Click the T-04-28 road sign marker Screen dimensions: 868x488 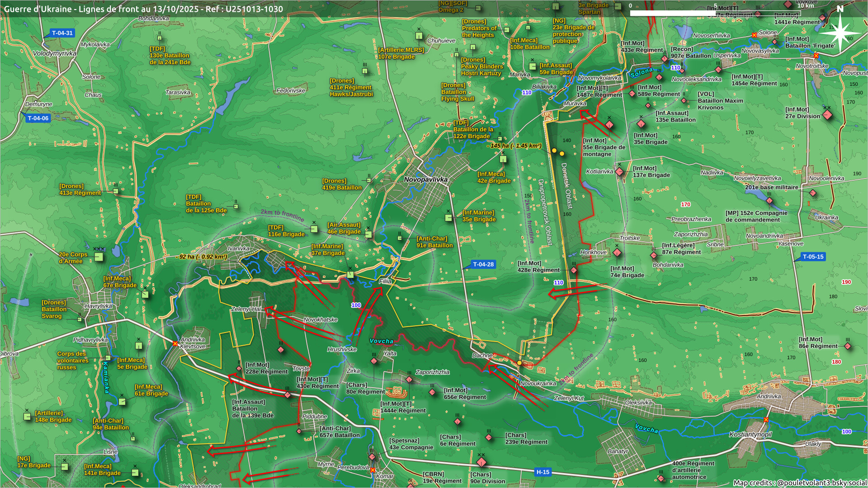[483, 264]
